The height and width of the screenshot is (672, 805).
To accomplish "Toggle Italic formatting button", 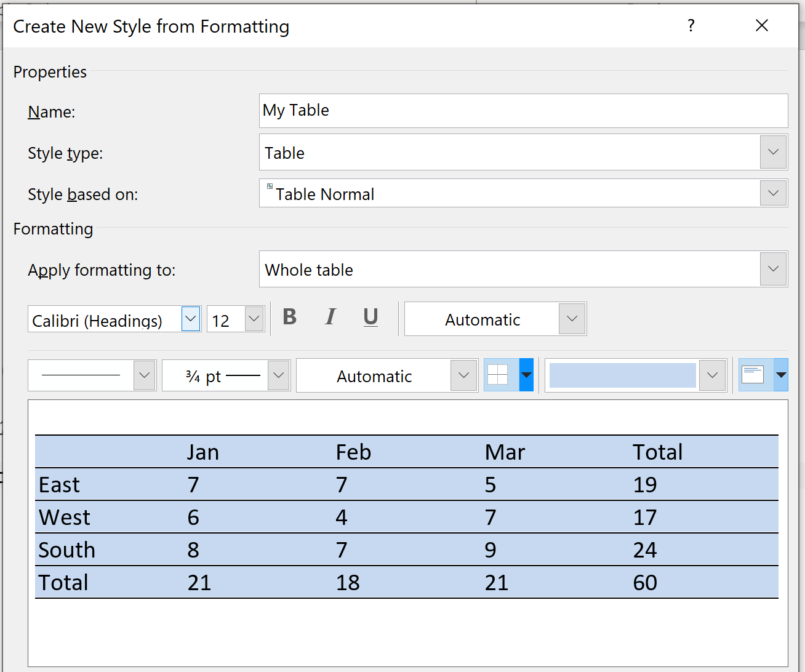I will pos(330,318).
